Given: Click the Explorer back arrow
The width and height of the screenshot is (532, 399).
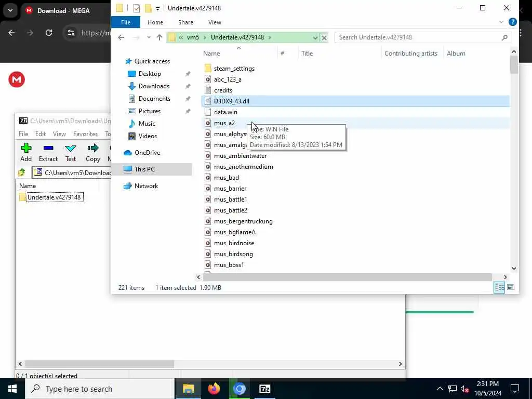Looking at the screenshot, I should (121, 37).
